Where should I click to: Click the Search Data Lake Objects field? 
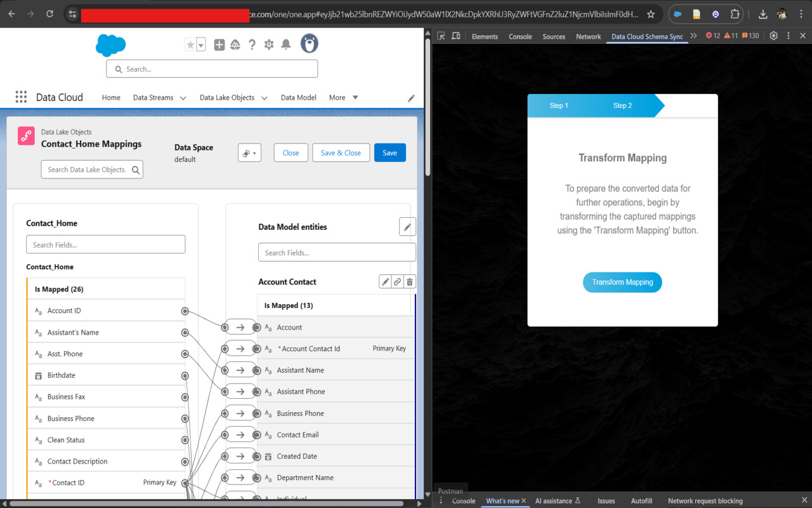point(92,170)
